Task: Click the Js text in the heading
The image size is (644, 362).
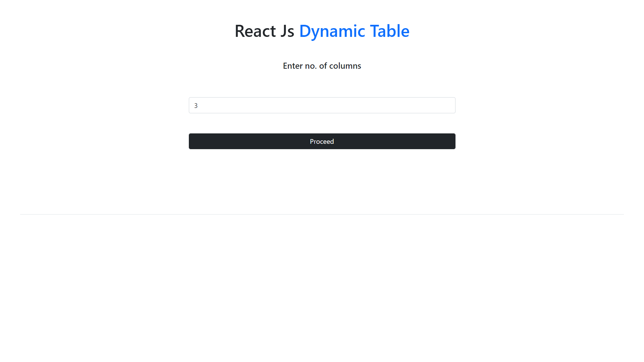Action: [x=287, y=31]
